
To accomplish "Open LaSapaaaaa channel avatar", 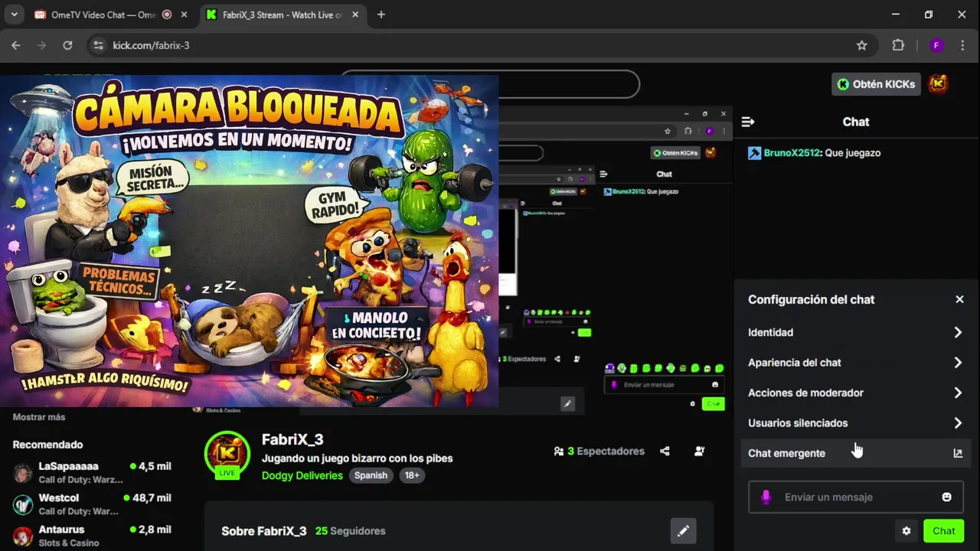I will click(x=23, y=472).
